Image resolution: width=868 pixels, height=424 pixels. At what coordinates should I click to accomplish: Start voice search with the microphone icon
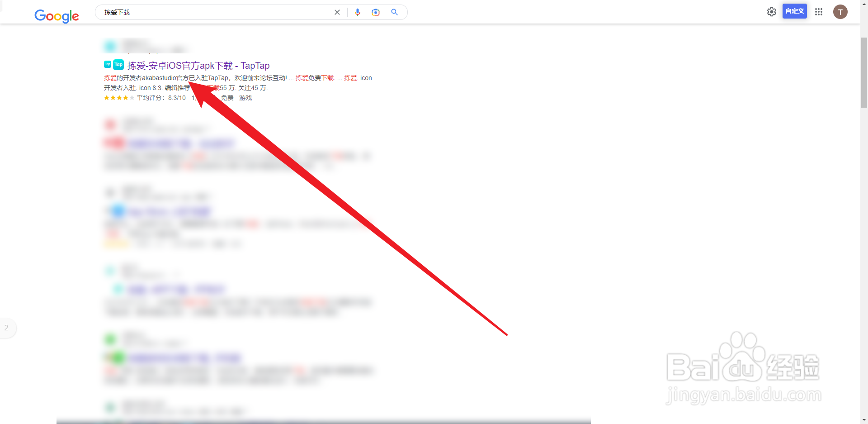coord(358,12)
